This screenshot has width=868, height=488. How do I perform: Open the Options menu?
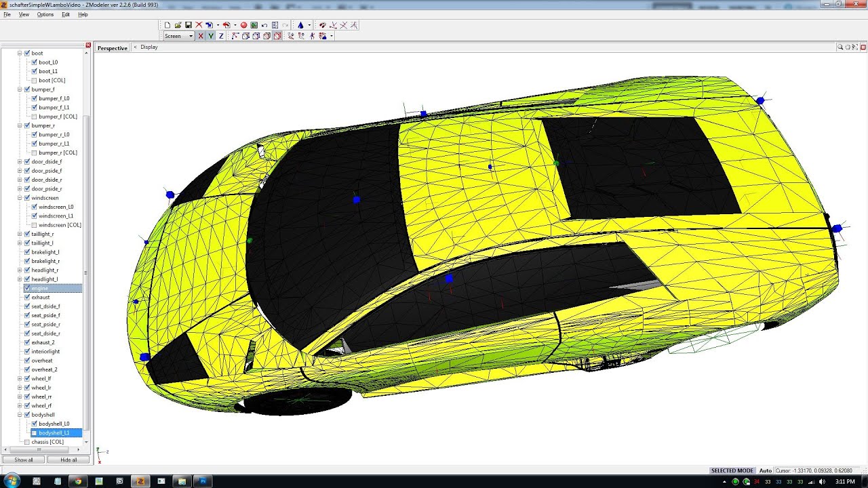point(45,14)
